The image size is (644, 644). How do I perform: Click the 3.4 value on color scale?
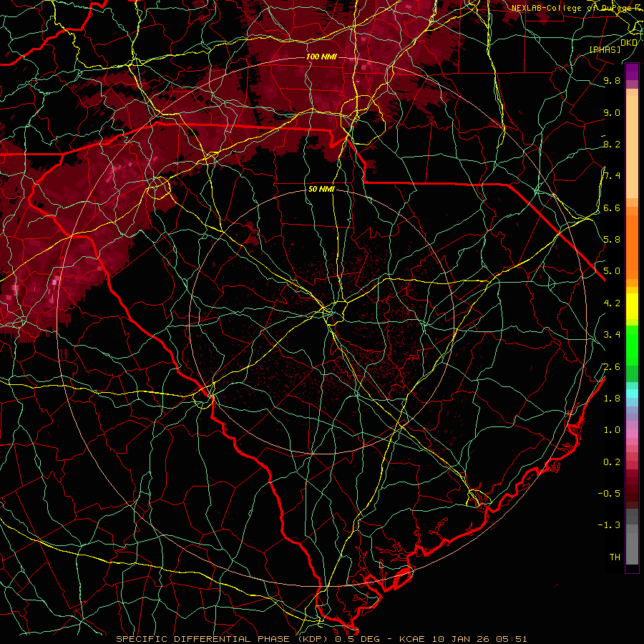click(x=612, y=335)
